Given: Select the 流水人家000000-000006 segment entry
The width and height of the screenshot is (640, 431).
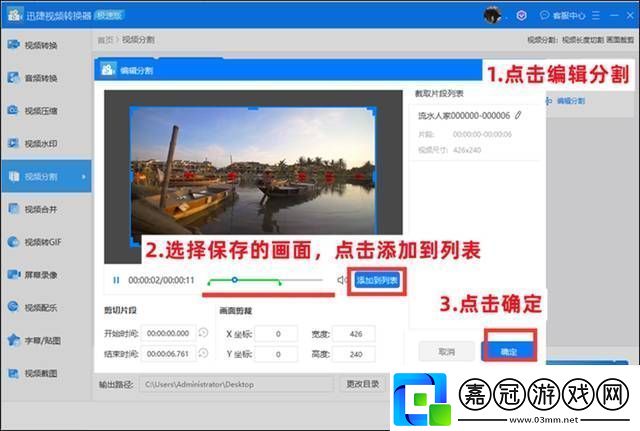Looking at the screenshot, I should [477, 133].
